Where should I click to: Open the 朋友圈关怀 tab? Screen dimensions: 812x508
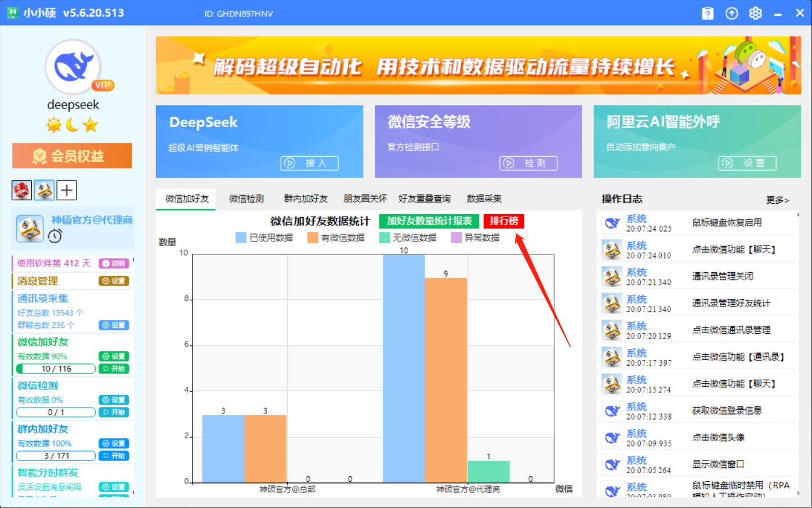(365, 199)
